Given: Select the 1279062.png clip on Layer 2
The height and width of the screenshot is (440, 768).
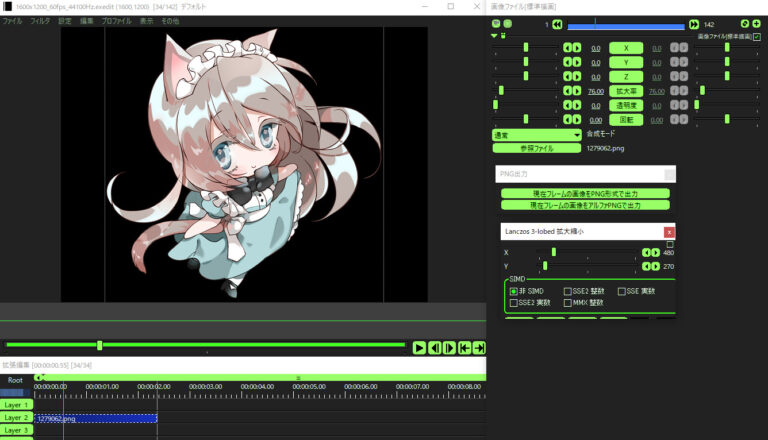Looking at the screenshot, I should (95, 418).
